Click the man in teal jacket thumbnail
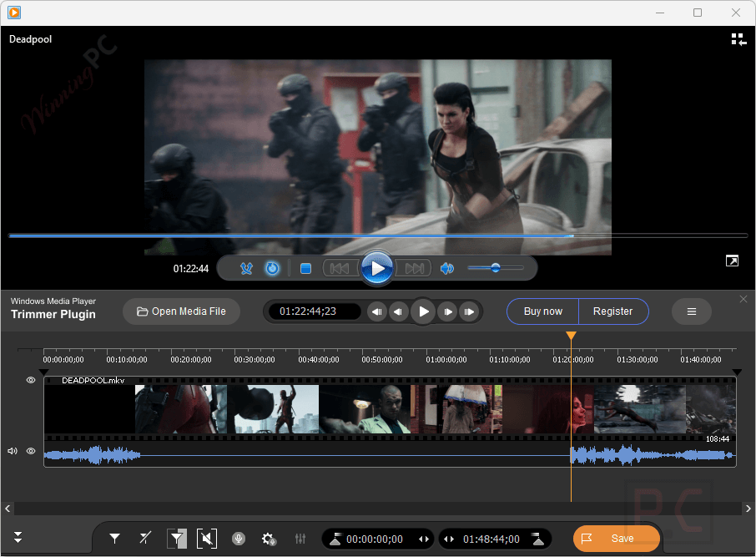The width and height of the screenshot is (756, 557). [x=365, y=409]
